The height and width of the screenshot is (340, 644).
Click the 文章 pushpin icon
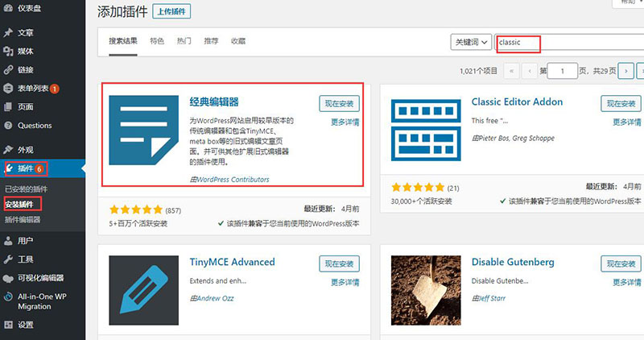coord(8,32)
